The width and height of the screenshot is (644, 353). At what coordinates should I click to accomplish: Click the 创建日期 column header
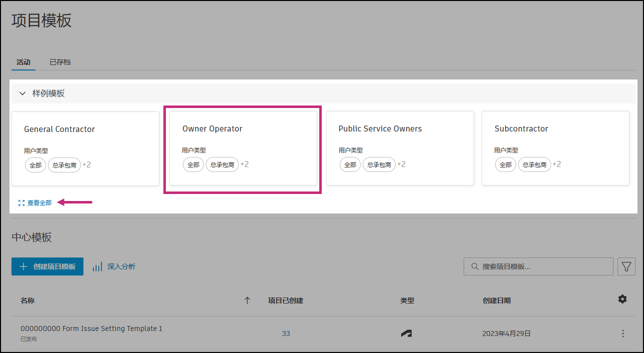click(497, 300)
